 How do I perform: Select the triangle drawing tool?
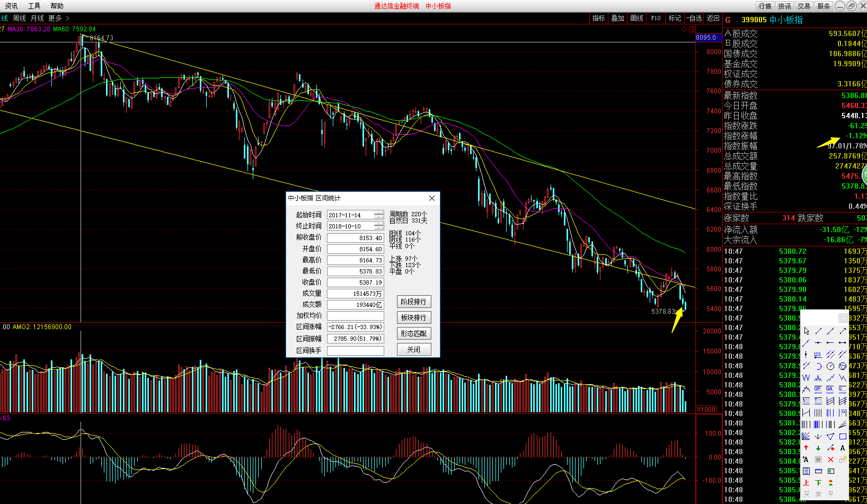pos(830,436)
